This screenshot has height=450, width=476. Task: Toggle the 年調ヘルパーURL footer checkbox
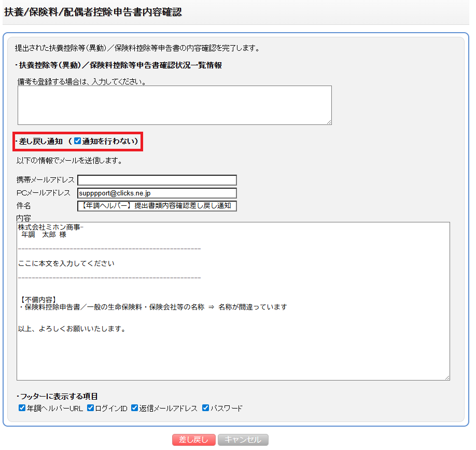pyautogui.click(x=22, y=408)
